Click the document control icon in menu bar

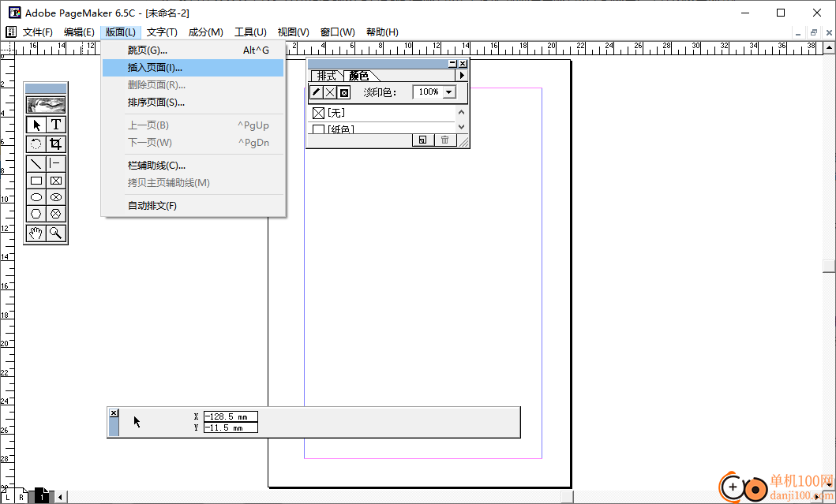(11, 32)
